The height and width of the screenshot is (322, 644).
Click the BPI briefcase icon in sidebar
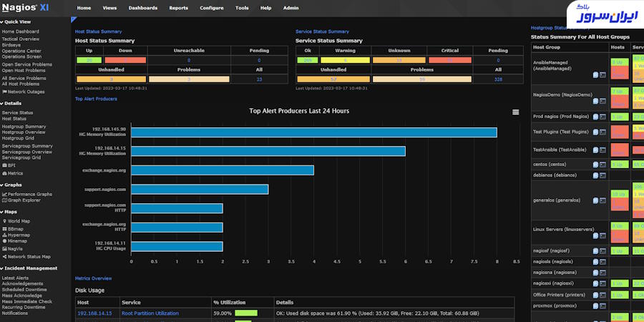click(x=4, y=165)
